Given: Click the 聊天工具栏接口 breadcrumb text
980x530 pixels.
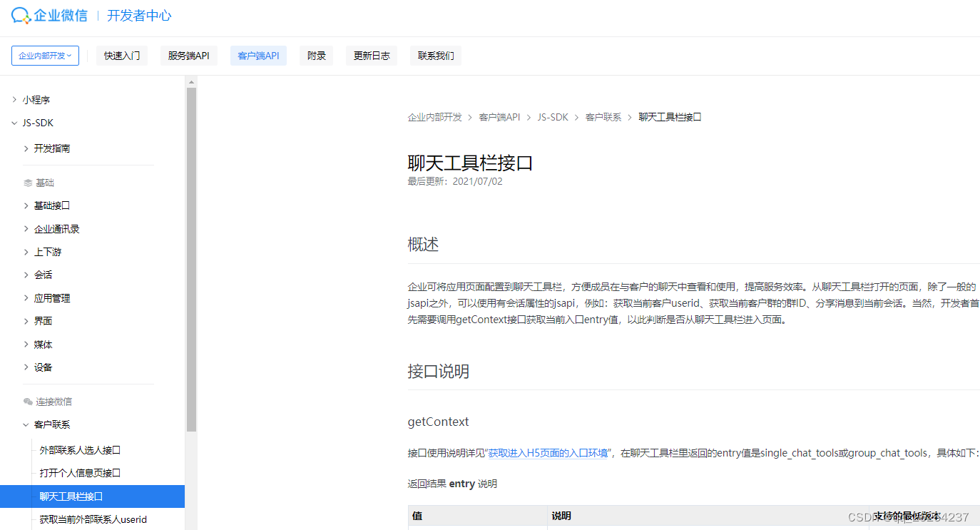Looking at the screenshot, I should [x=670, y=117].
